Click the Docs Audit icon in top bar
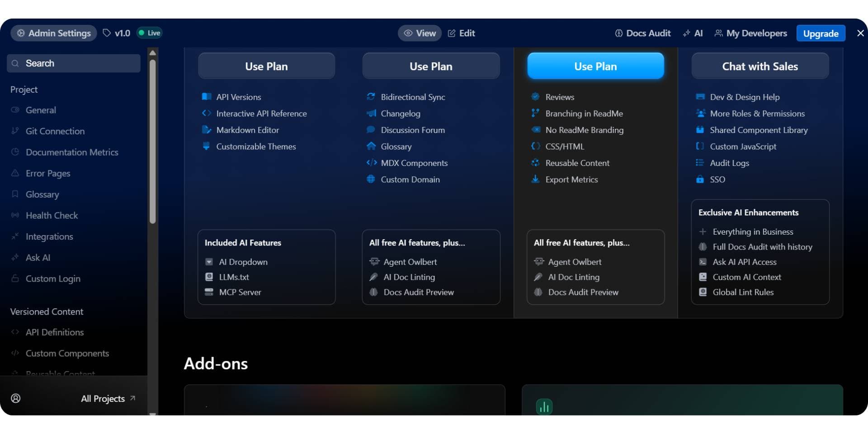The width and height of the screenshot is (868, 434). 619,33
